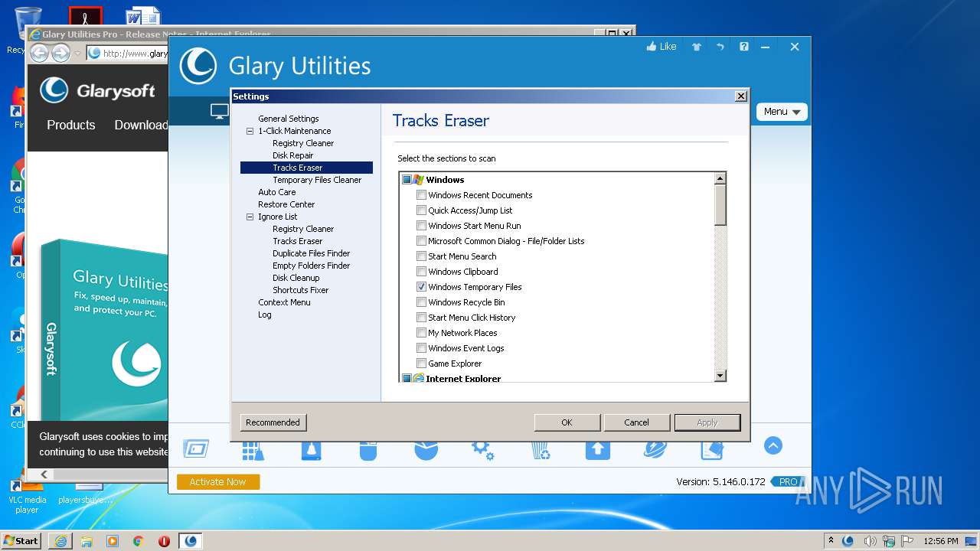Enable Windows Recent Documents checkbox

pos(421,195)
